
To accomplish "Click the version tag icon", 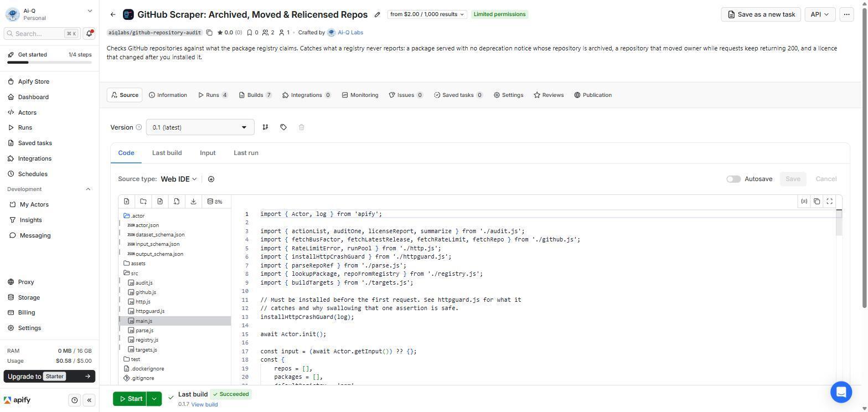I will [283, 127].
